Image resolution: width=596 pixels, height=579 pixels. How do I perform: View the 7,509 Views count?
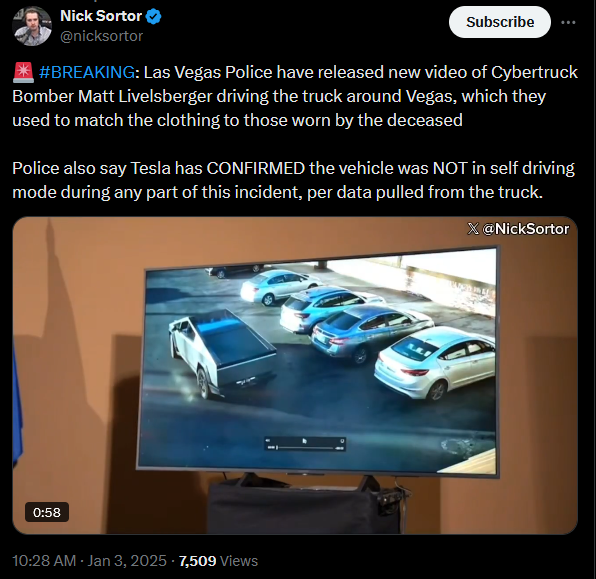click(218, 561)
